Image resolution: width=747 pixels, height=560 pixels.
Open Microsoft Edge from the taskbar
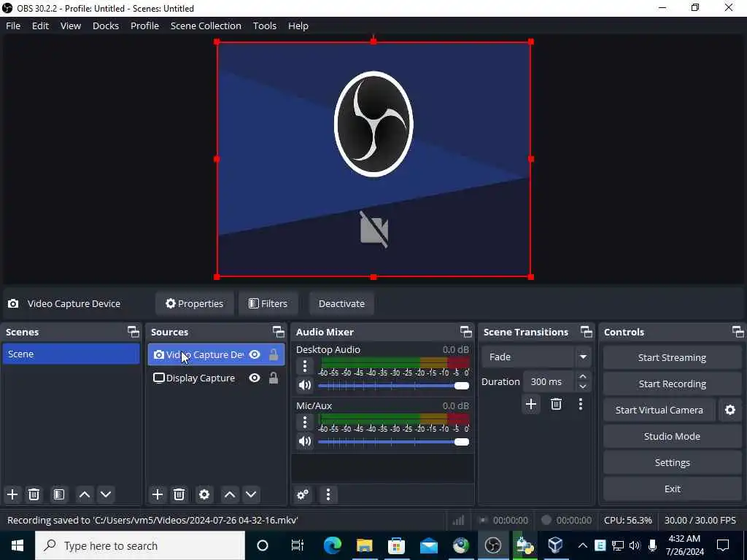[x=333, y=545]
